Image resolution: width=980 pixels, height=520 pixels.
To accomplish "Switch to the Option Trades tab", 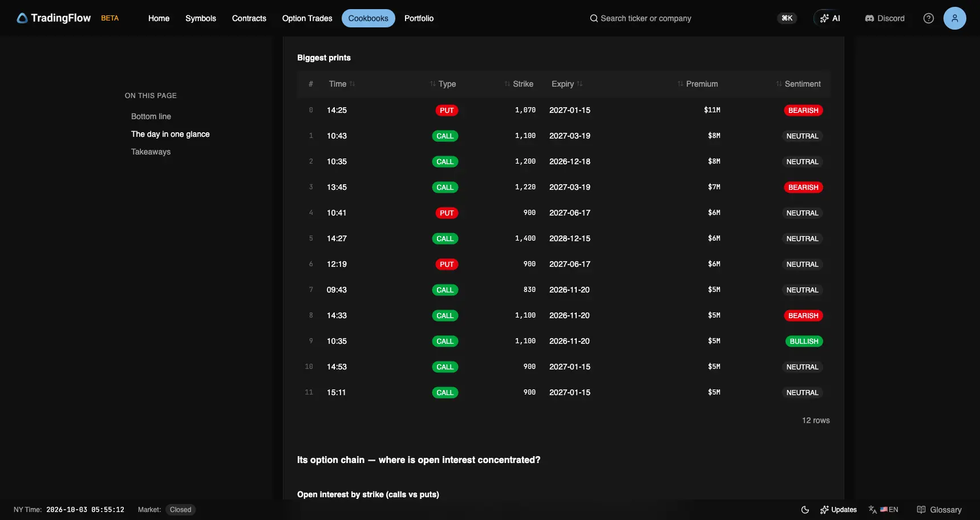I will point(307,18).
